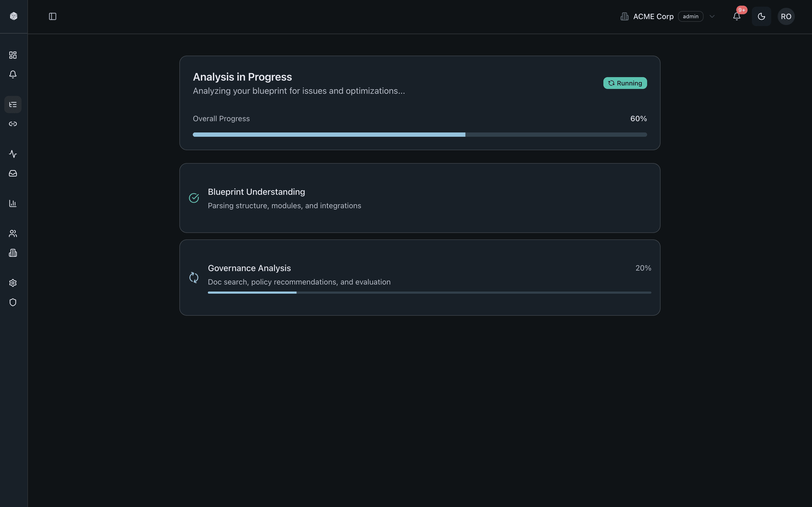Toggle the sidebar panel open or closed
812x507 pixels.
click(x=52, y=16)
